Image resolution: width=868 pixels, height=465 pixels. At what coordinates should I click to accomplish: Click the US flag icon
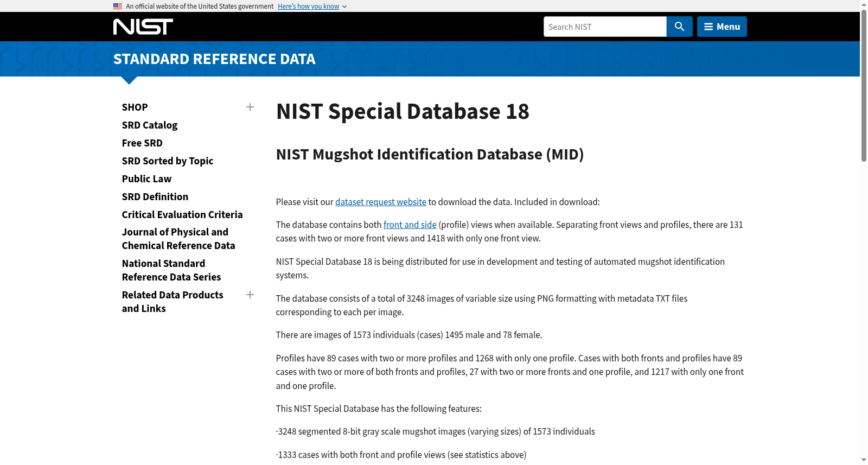[118, 6]
